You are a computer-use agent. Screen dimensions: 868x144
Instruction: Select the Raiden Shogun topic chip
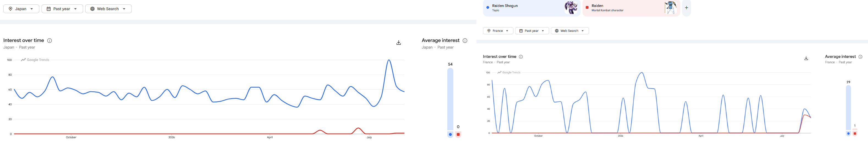pos(531,8)
